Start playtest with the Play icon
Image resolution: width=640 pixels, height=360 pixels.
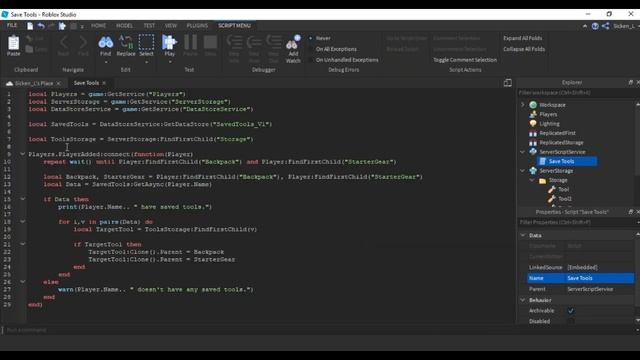169,42
